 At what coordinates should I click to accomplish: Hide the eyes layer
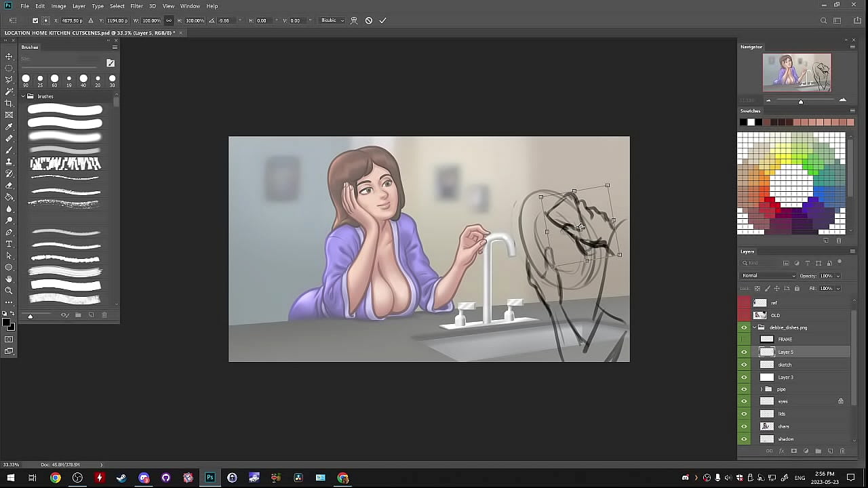pos(744,401)
